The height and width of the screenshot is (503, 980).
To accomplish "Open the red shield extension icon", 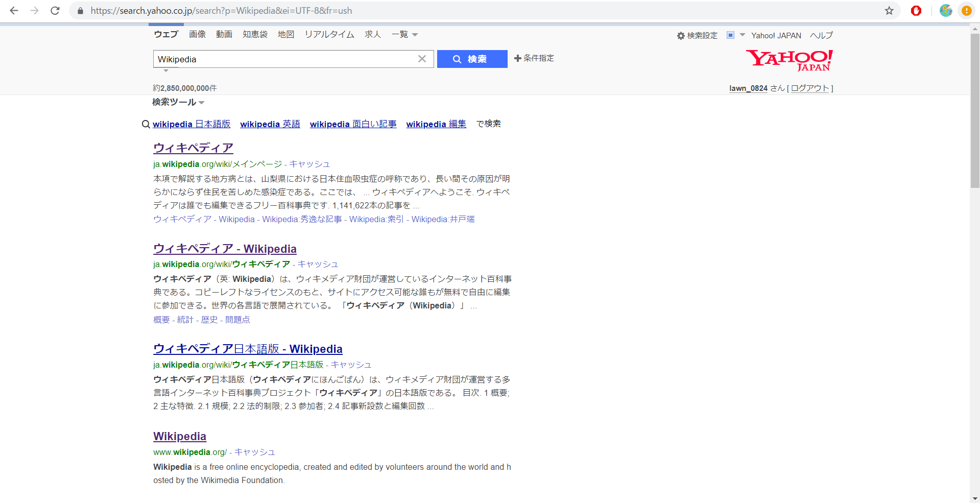I will (x=916, y=11).
